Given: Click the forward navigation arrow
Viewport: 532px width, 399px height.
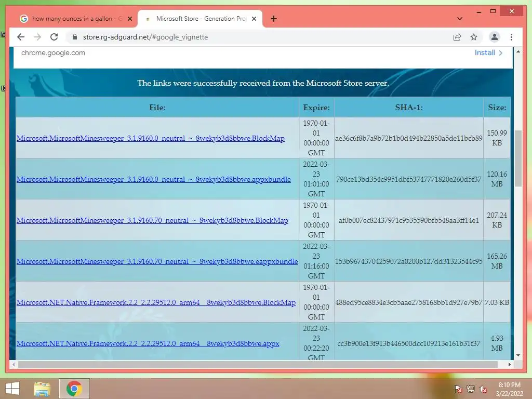Looking at the screenshot, I should pos(37,37).
